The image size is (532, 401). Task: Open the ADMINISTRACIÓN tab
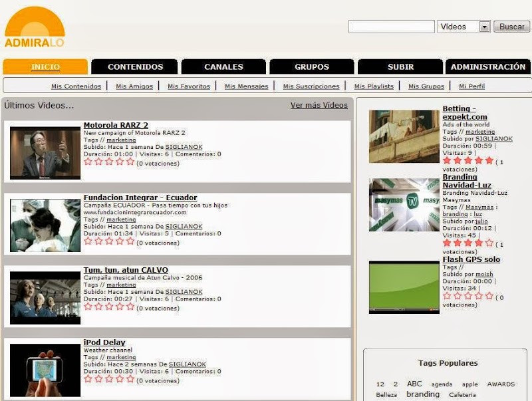488,67
